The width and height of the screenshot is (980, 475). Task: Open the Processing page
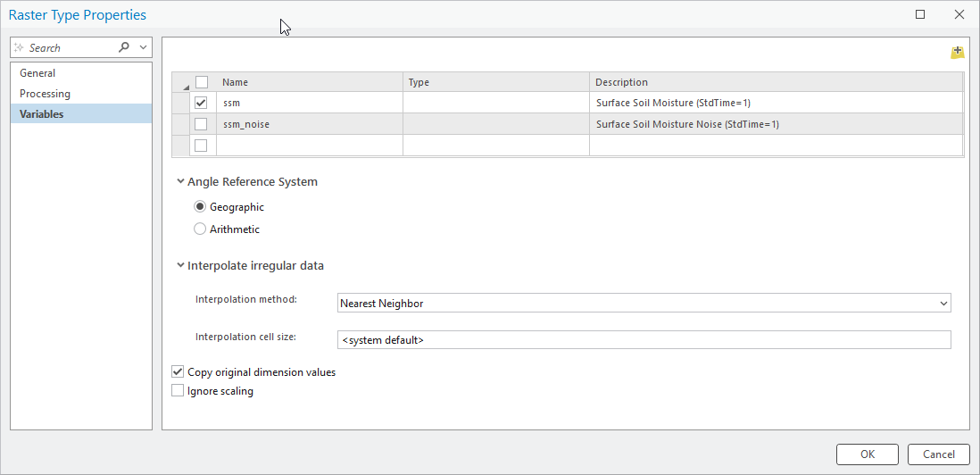[45, 94]
